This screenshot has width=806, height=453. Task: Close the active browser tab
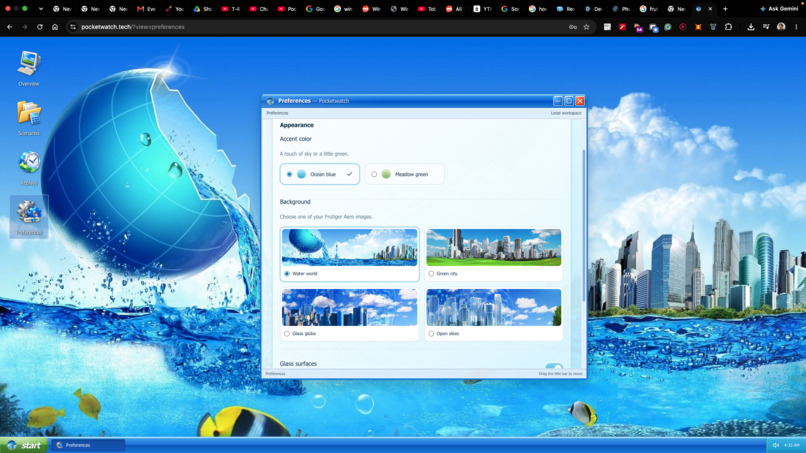tap(710, 9)
